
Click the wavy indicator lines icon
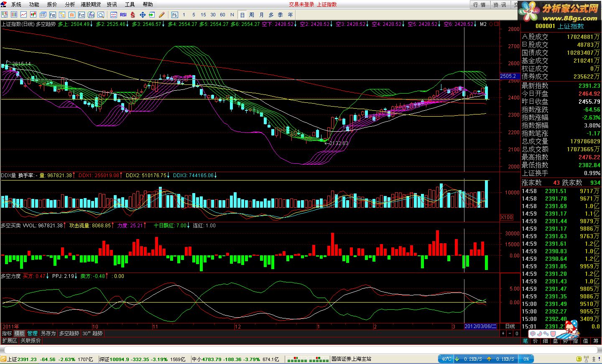tap(114, 15)
